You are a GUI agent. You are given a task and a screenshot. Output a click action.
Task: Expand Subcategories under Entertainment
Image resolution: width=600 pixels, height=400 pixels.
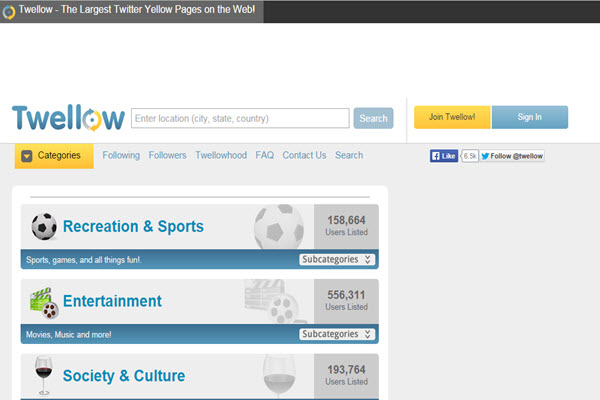[337, 334]
